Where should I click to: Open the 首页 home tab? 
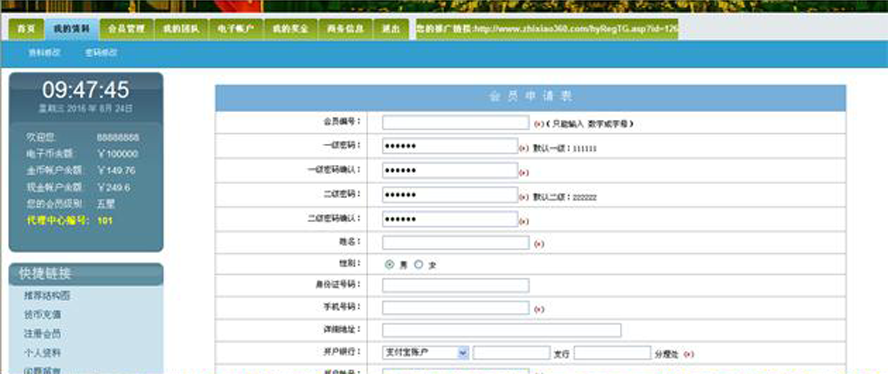[27, 29]
